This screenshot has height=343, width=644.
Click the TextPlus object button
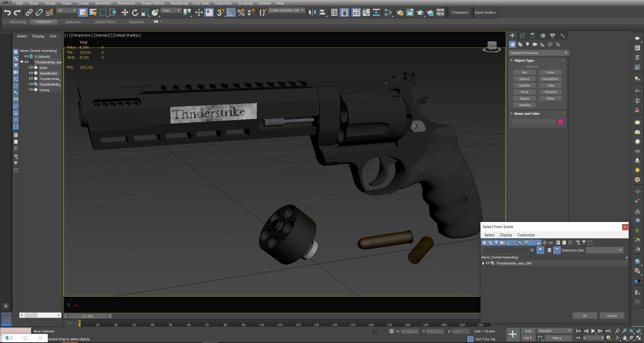(524, 105)
